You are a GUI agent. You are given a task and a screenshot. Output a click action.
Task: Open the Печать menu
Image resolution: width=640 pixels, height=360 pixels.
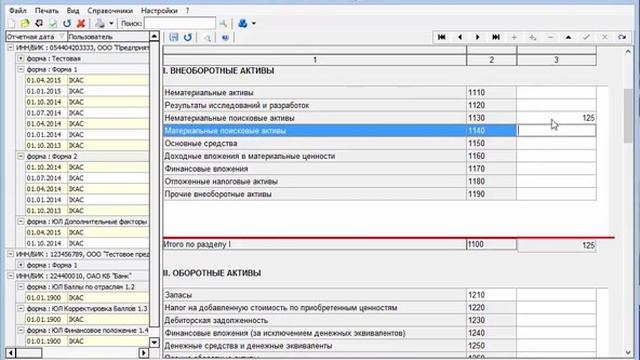pos(46,11)
